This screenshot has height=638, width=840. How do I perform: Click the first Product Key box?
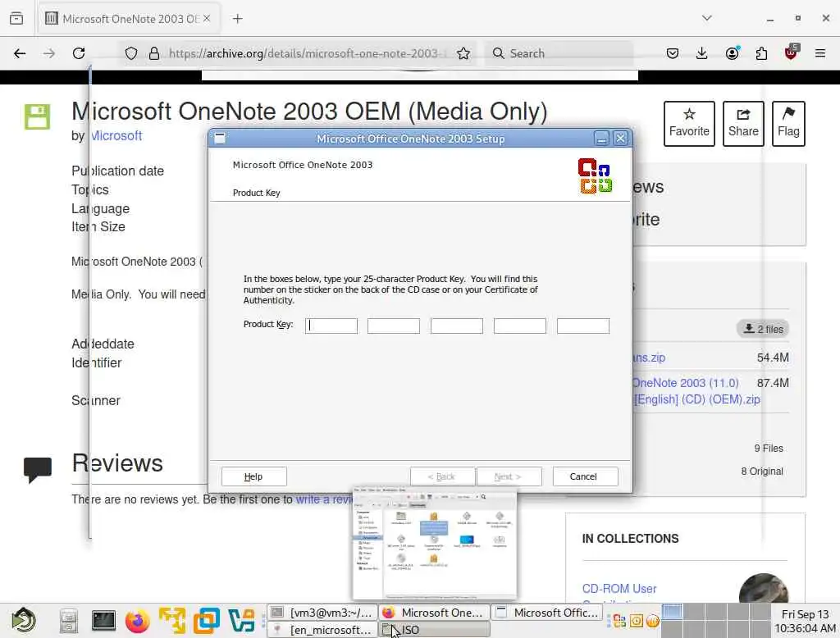[x=331, y=326]
